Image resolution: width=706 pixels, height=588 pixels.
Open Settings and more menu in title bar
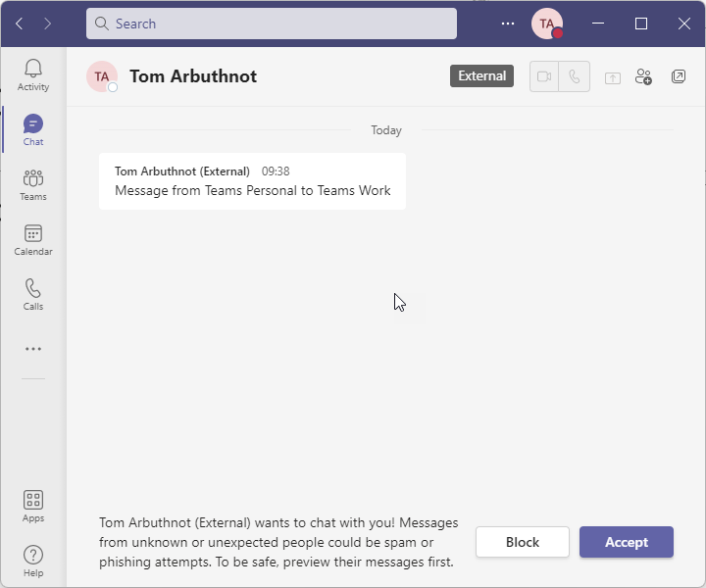508,24
